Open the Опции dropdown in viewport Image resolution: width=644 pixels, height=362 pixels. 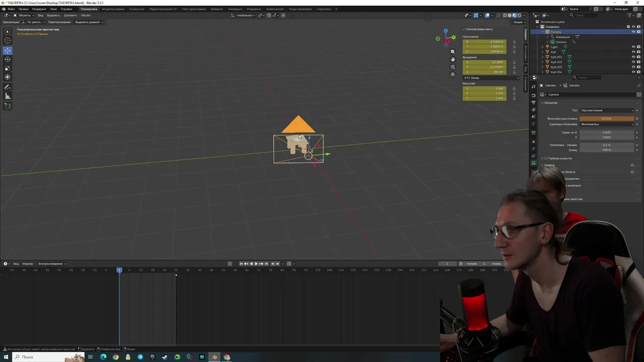[519, 22]
